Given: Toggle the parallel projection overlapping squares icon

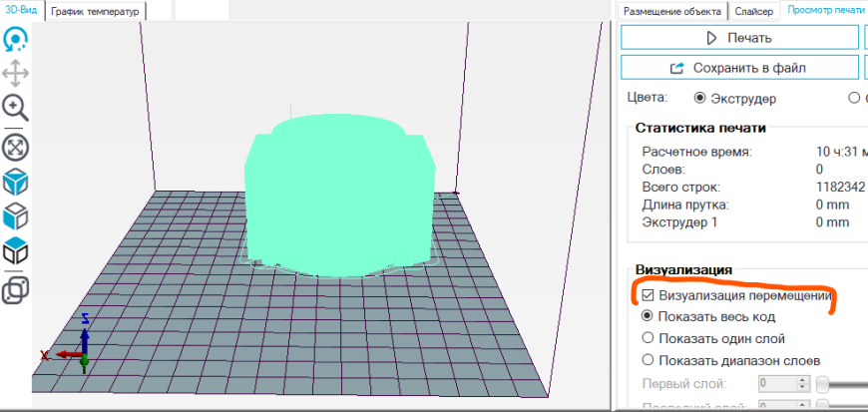Looking at the screenshot, I should (16, 290).
